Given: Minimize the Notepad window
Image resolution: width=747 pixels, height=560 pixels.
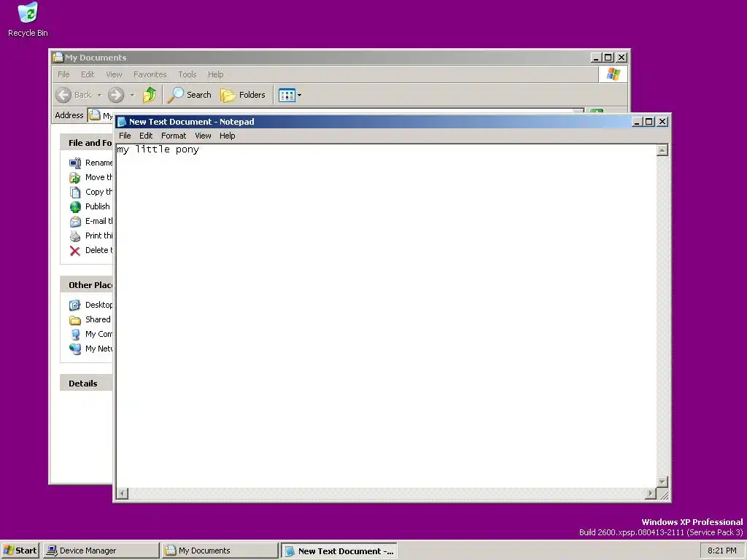Looking at the screenshot, I should point(637,122).
